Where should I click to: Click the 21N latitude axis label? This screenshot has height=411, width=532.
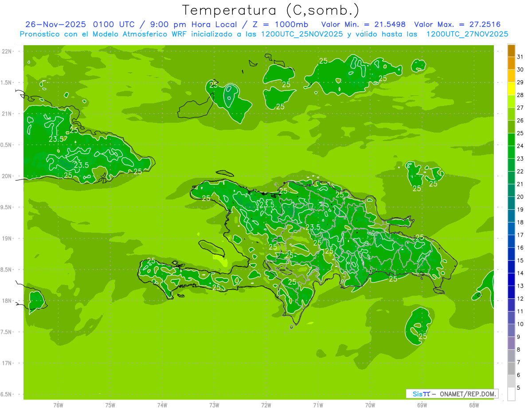[x=7, y=114]
